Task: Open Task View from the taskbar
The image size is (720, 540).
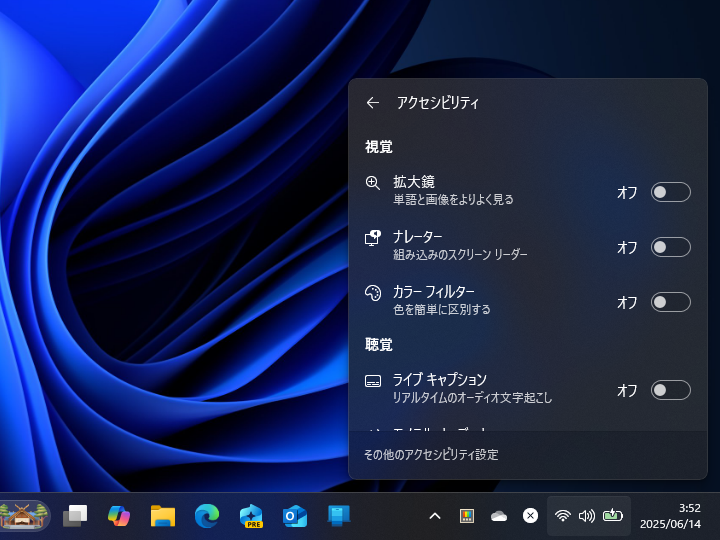Action: click(x=75, y=516)
